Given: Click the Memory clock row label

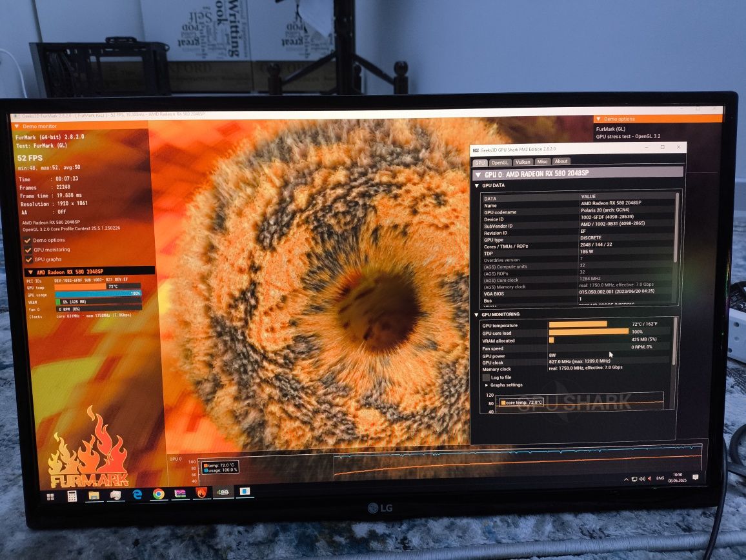Looking at the screenshot, I should click(496, 369).
